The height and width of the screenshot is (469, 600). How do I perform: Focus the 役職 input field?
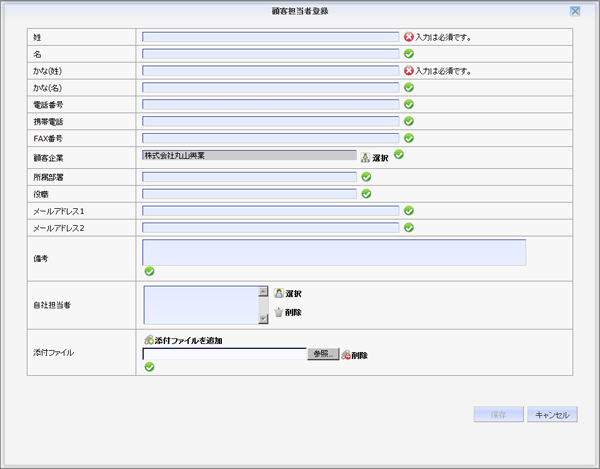point(249,194)
